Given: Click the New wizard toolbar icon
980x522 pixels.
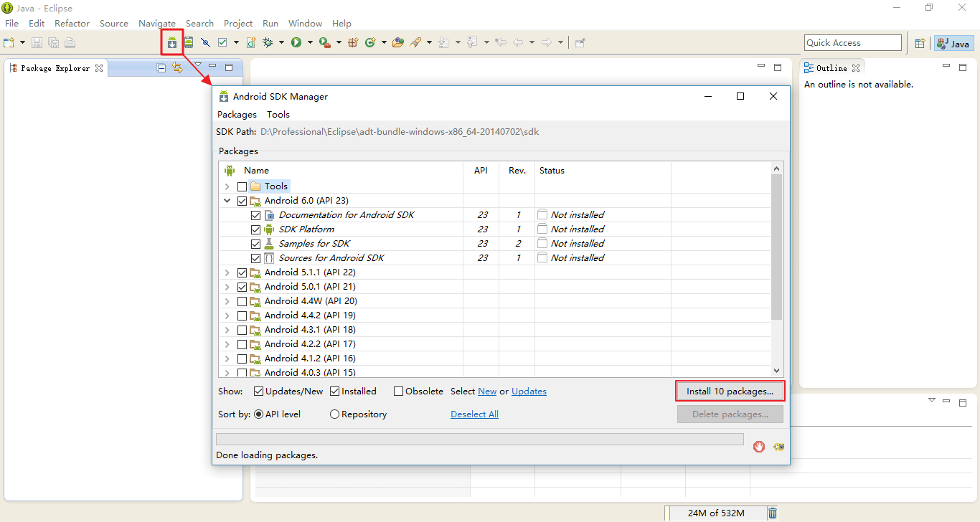Looking at the screenshot, I should coord(9,43).
